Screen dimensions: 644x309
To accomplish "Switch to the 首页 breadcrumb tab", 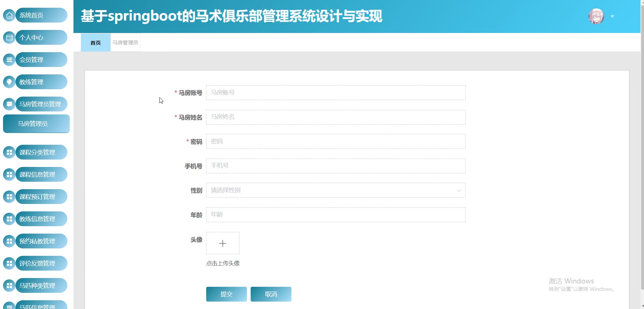I will [x=96, y=42].
